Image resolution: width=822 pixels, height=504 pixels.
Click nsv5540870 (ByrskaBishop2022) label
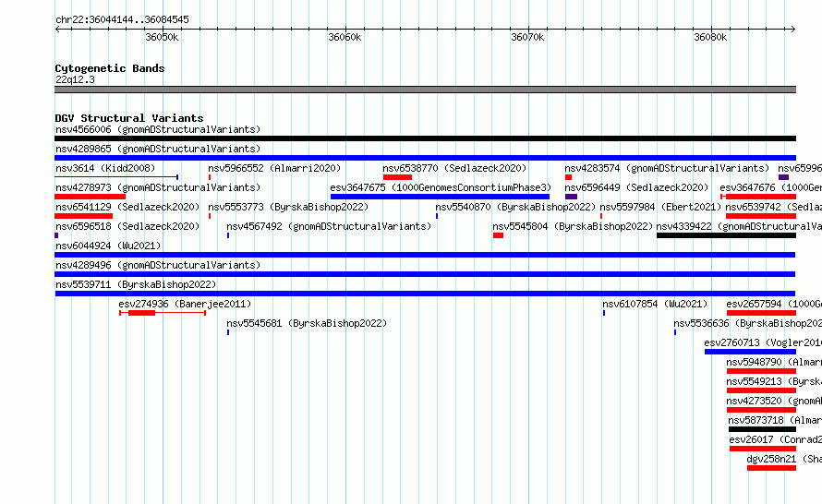pos(515,207)
